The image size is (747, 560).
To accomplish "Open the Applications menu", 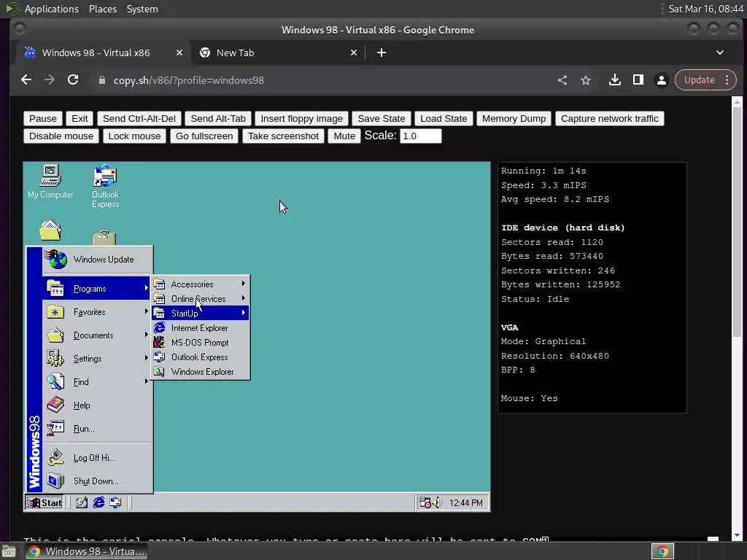I will pos(52,9).
